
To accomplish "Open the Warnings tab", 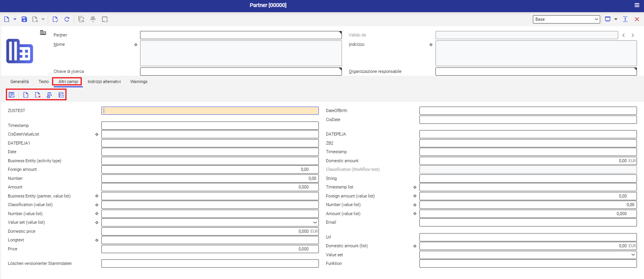I will click(139, 82).
